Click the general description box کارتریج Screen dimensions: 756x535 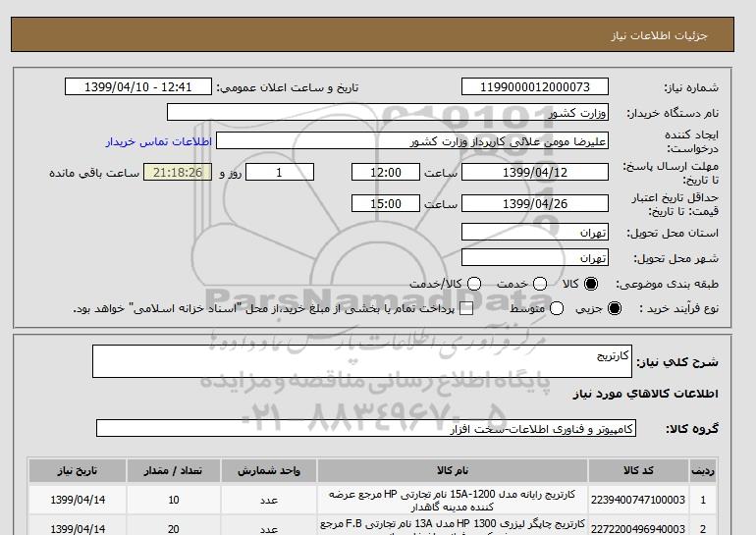[x=362, y=361]
